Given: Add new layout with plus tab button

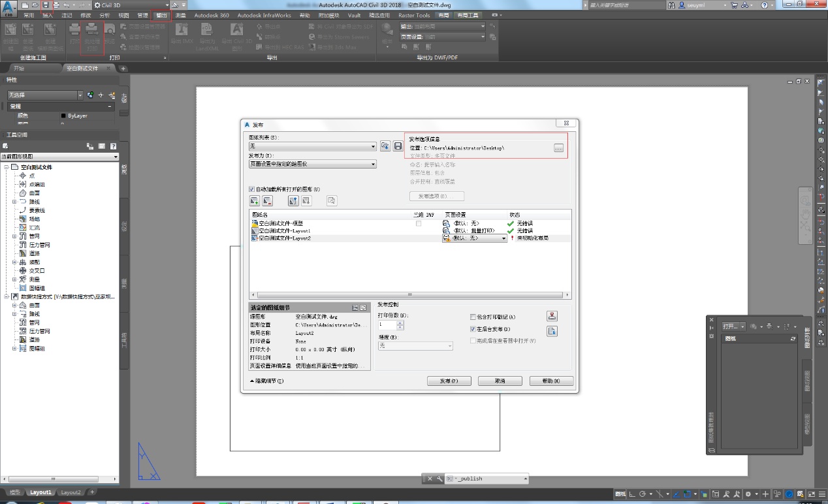Looking at the screenshot, I should pos(92,492).
